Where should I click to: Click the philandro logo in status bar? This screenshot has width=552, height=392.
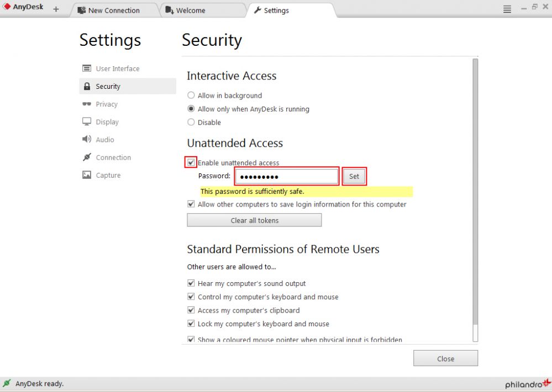click(528, 384)
